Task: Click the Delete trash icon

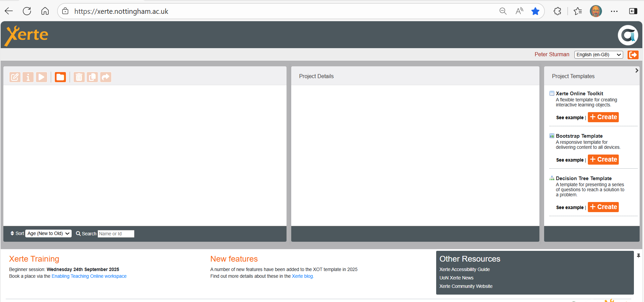Action: [79, 77]
